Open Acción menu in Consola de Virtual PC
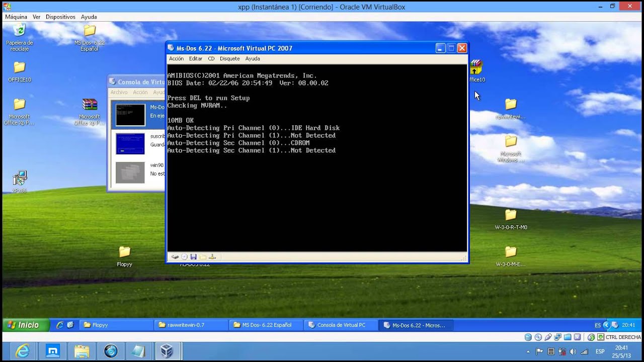Screen dimensions: 644x362 (140, 93)
